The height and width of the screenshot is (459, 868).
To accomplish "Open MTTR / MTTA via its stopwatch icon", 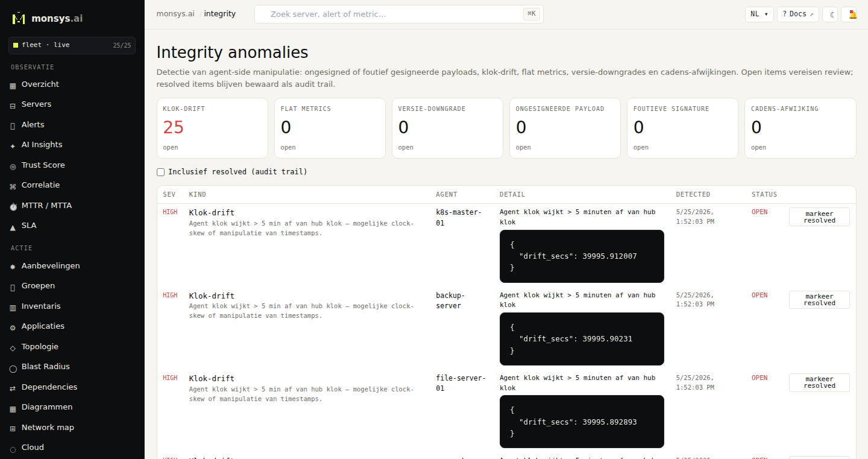I will click(13, 206).
